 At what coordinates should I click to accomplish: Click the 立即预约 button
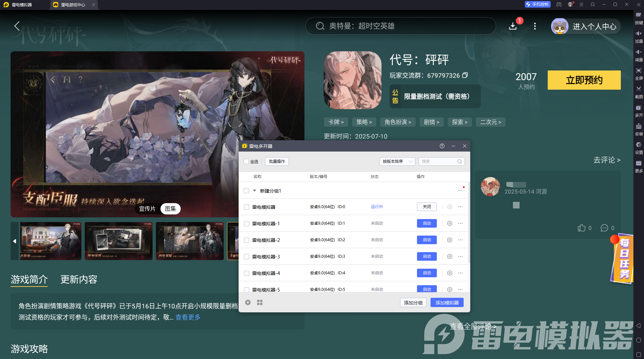[584, 80]
